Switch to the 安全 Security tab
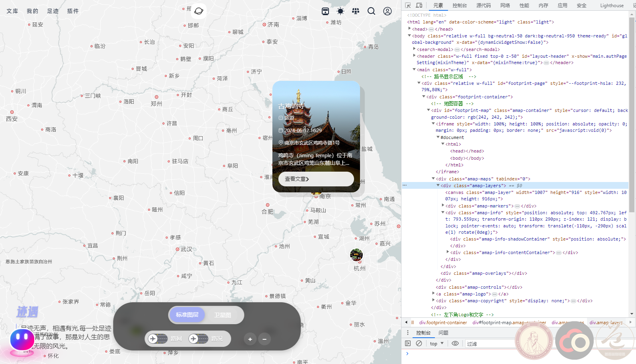This screenshot has height=364, width=636. (x=581, y=5)
